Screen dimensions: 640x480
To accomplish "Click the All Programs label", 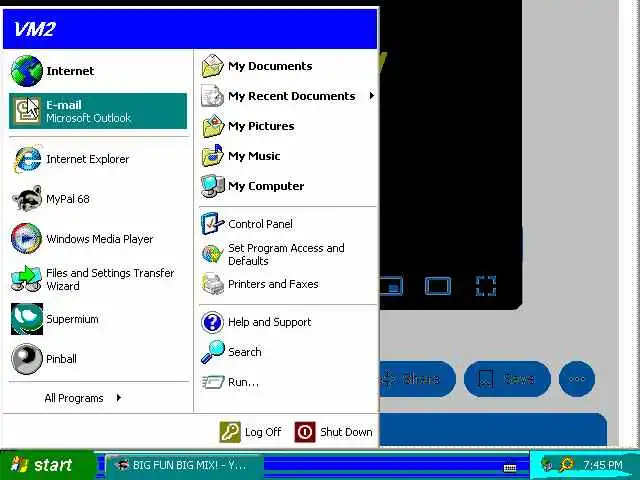I will click(74, 398).
